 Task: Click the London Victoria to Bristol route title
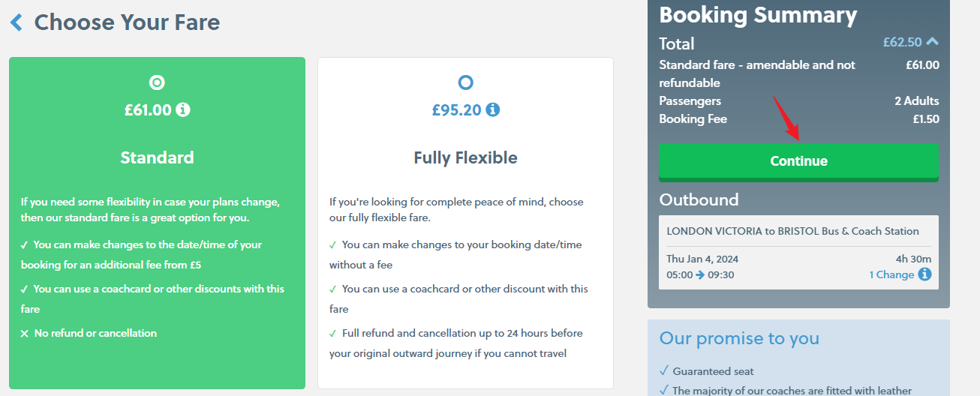point(792,231)
